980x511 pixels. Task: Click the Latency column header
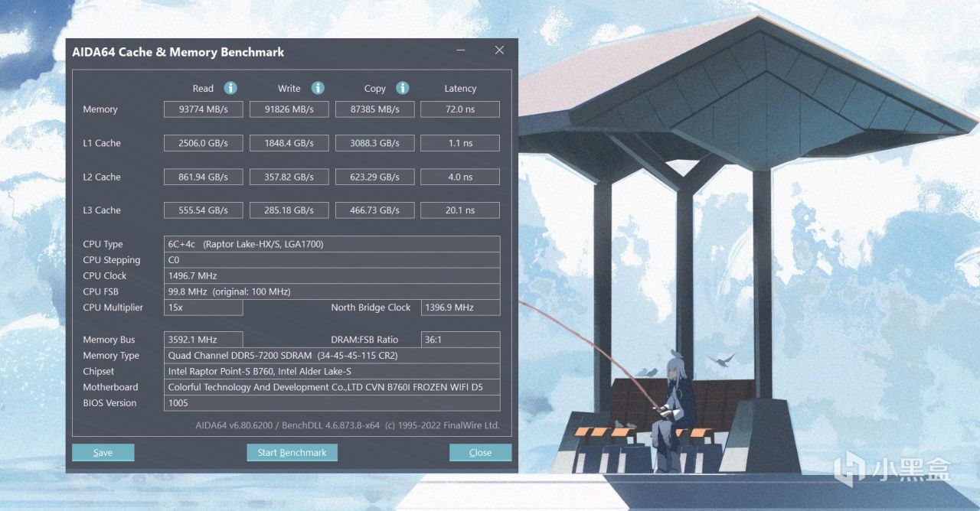[x=460, y=89]
